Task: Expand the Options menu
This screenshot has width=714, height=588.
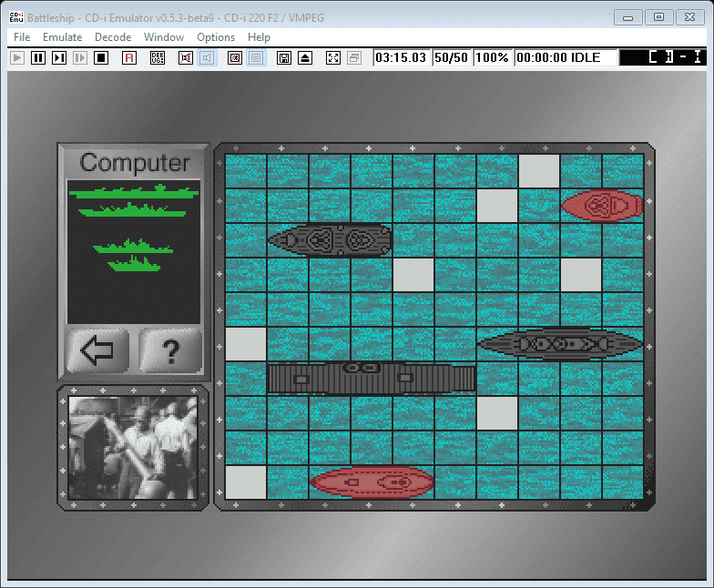Action: click(216, 37)
